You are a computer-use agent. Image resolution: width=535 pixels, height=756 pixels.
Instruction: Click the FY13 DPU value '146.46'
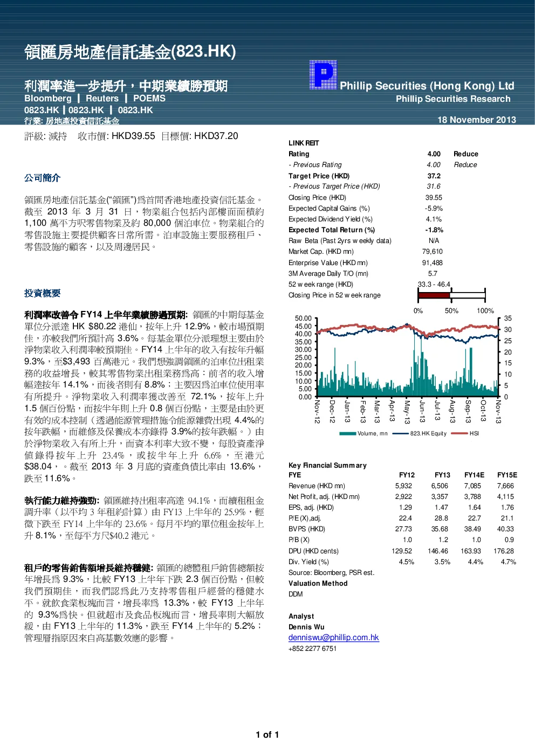(438, 551)
